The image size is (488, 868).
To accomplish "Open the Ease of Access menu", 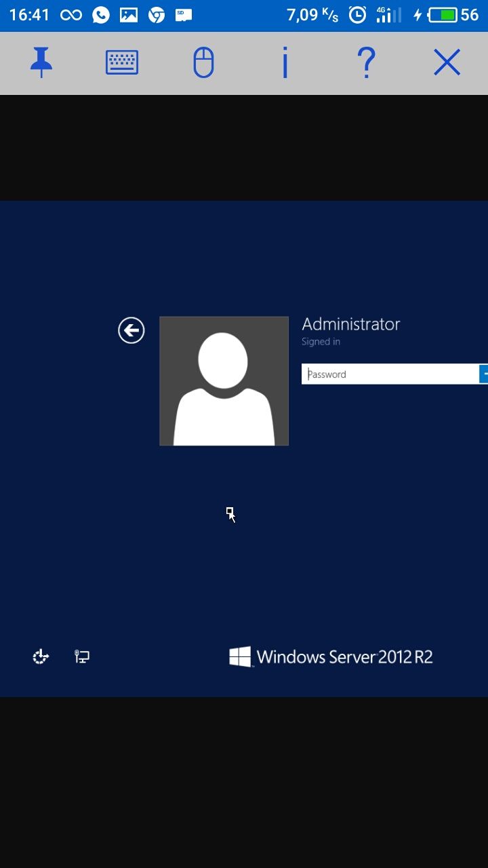I will 41,656.
